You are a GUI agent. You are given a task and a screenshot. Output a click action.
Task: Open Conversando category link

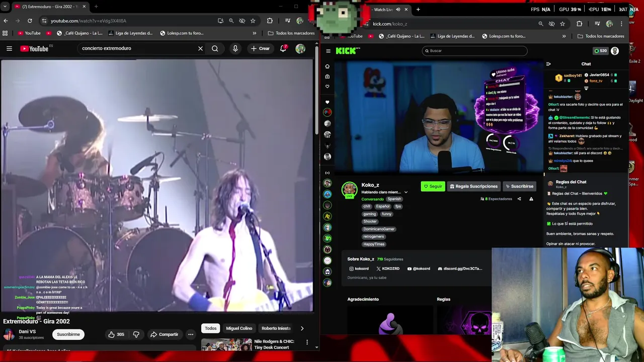tap(372, 199)
